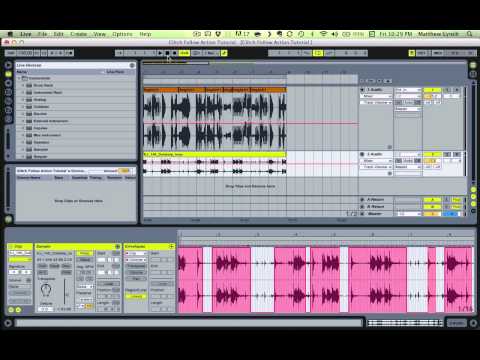Click the yellow clip in track 2 lane
Viewport: 480px width, 360px height.
coord(214,155)
